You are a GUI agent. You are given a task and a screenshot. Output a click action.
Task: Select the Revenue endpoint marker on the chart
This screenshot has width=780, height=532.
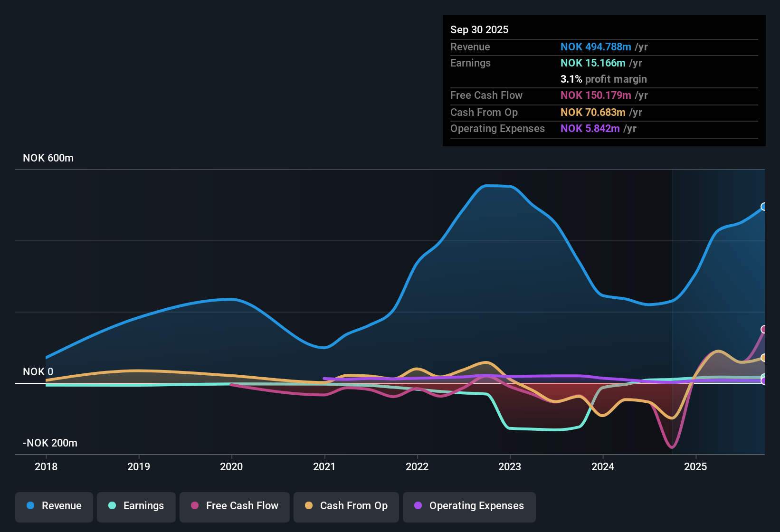764,207
